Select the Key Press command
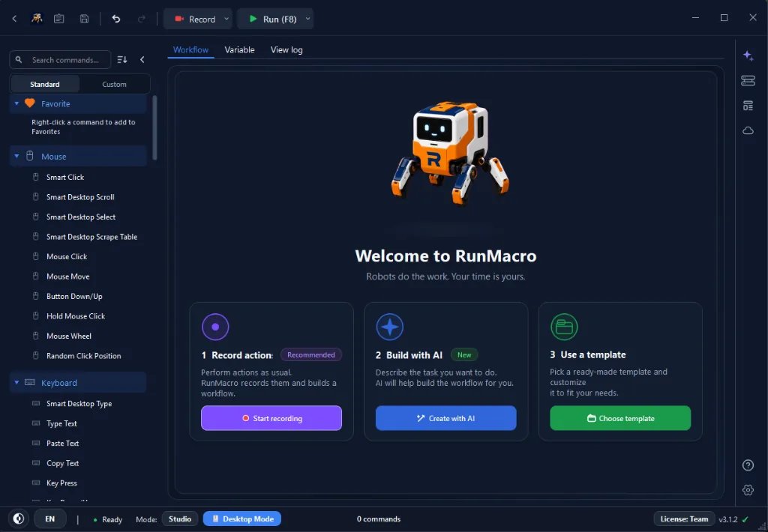768x532 pixels. (61, 483)
